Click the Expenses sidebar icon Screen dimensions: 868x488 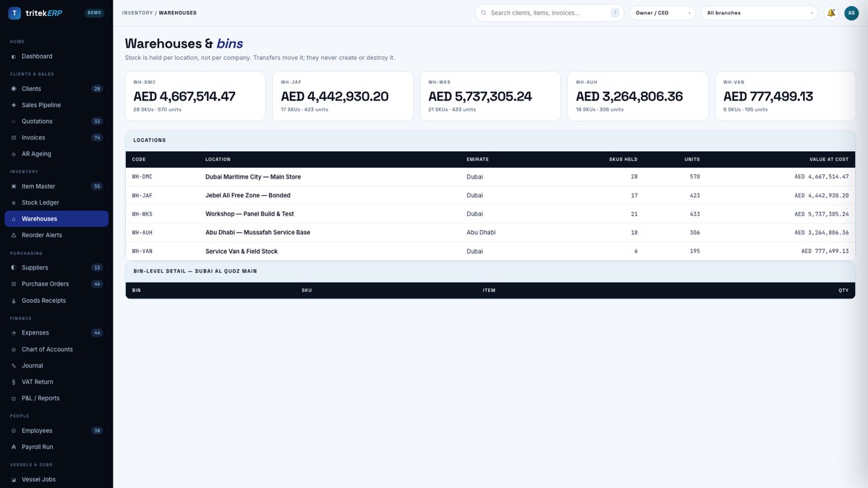click(x=14, y=333)
